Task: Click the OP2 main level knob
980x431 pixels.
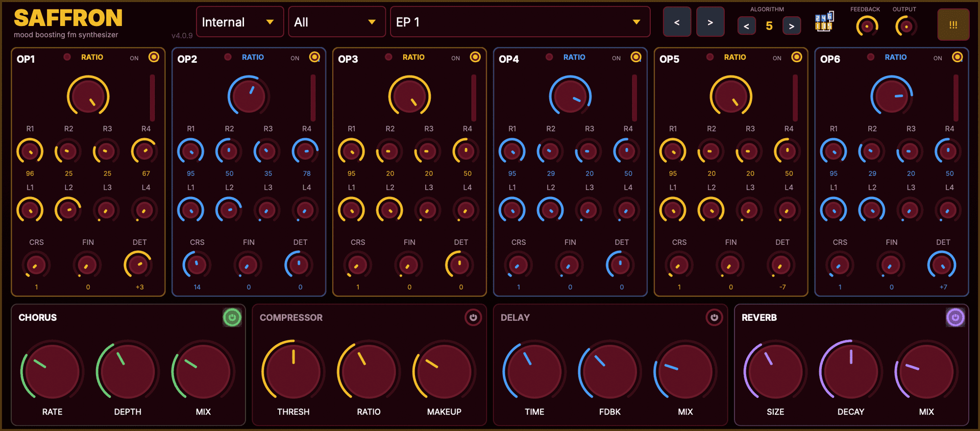Action: coord(249,96)
